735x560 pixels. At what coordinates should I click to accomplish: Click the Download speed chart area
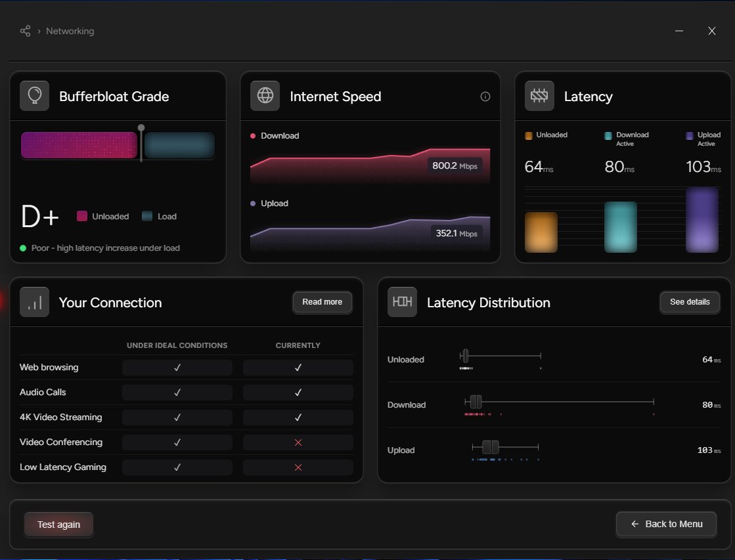pos(370,166)
